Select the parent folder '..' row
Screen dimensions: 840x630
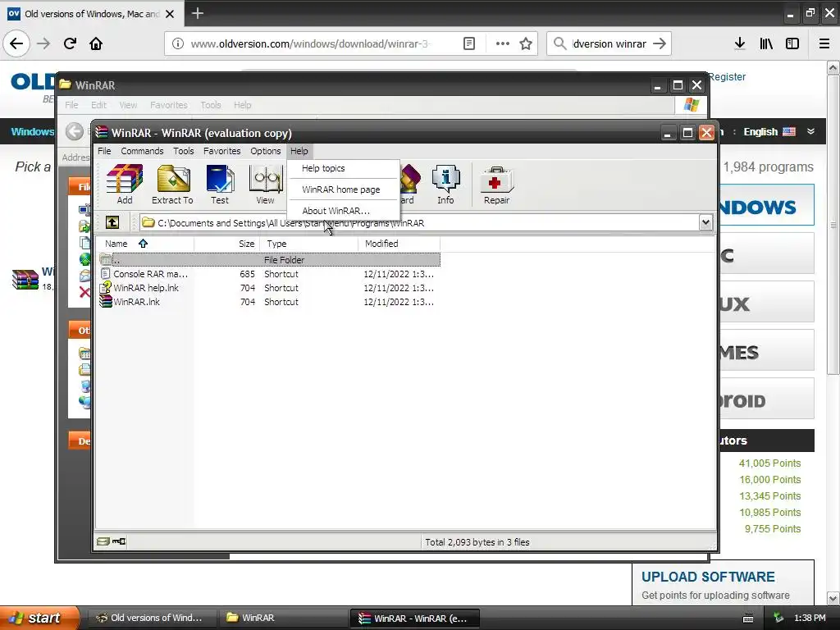[x=269, y=260]
